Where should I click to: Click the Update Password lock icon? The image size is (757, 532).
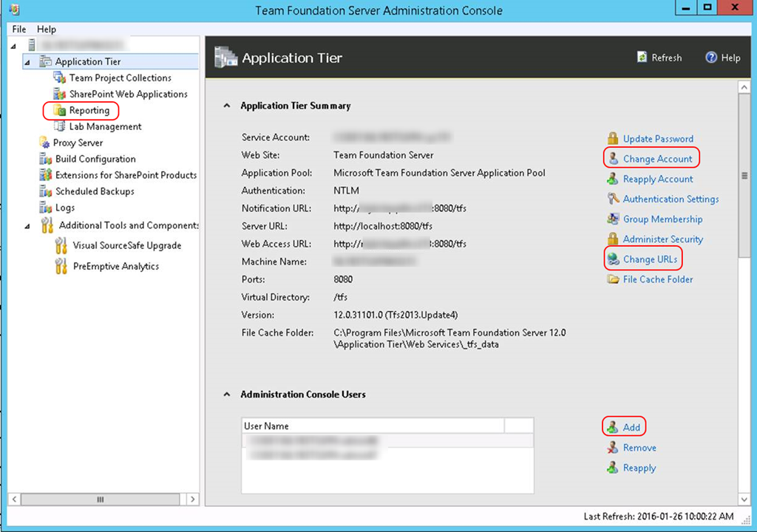tap(613, 139)
